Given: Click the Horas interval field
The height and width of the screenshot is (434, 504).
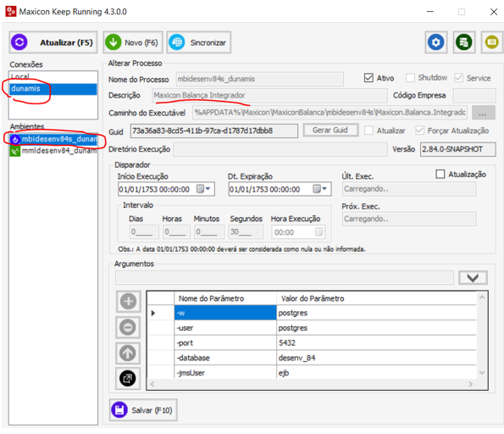Looking at the screenshot, I should click(x=177, y=232).
